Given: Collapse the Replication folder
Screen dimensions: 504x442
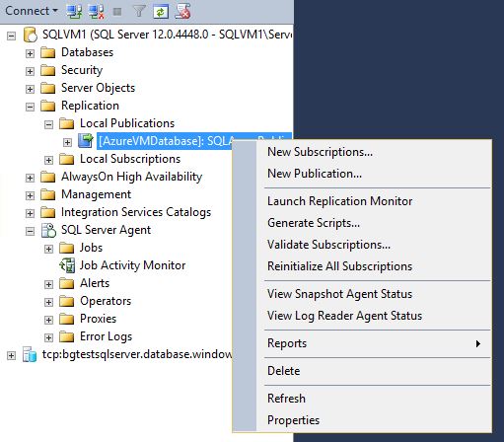Looking at the screenshot, I should click(x=30, y=107).
